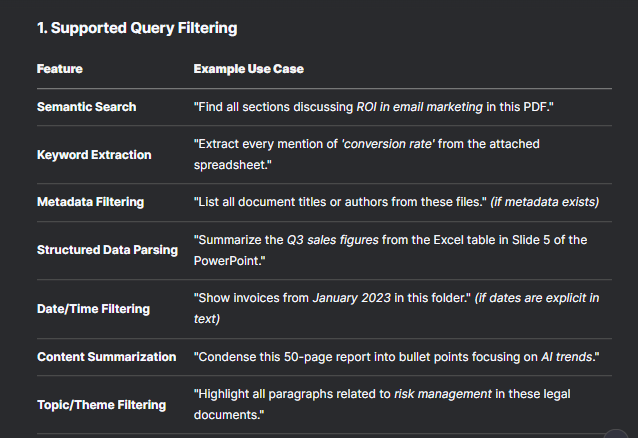Screen dimensions: 638x438
Task: Click the "1. Supported Query Filtering" heading
Action: point(137,28)
